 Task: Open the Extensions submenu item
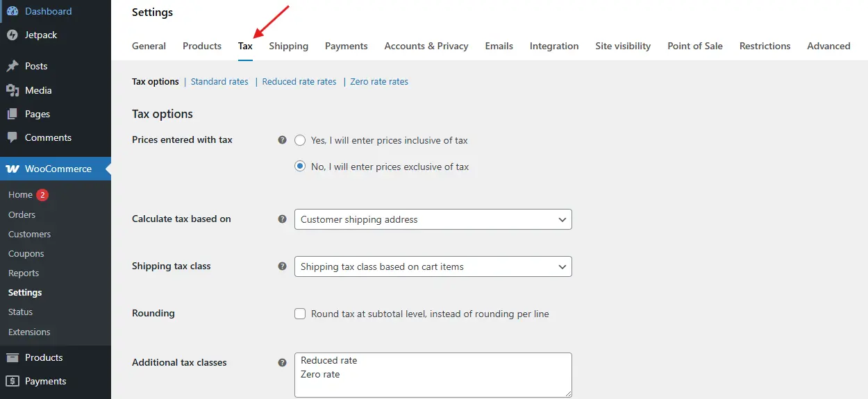pos(29,332)
